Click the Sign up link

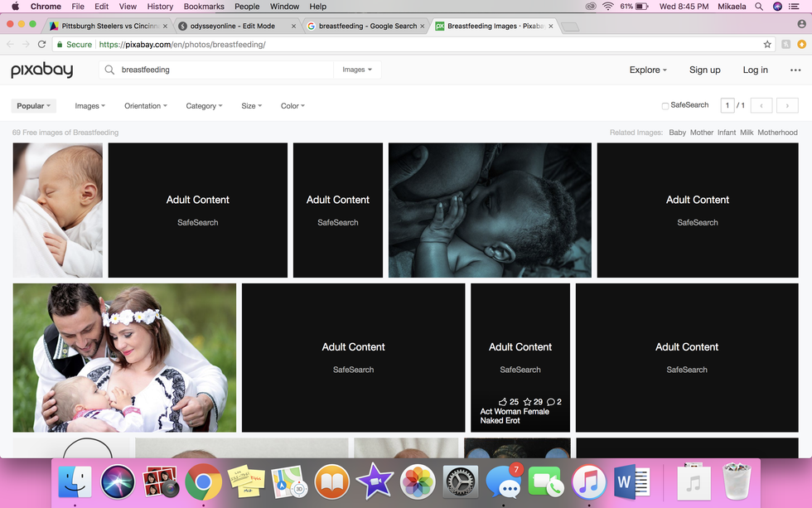pyautogui.click(x=704, y=70)
